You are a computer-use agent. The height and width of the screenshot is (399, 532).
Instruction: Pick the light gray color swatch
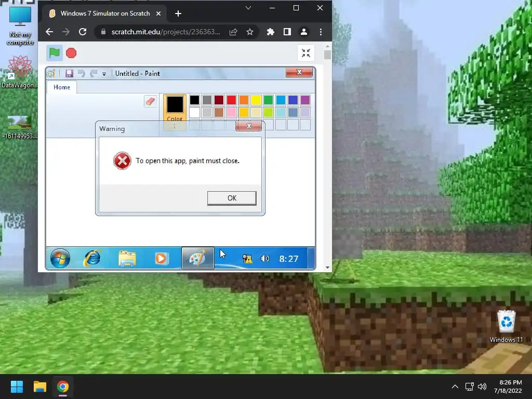[207, 112]
